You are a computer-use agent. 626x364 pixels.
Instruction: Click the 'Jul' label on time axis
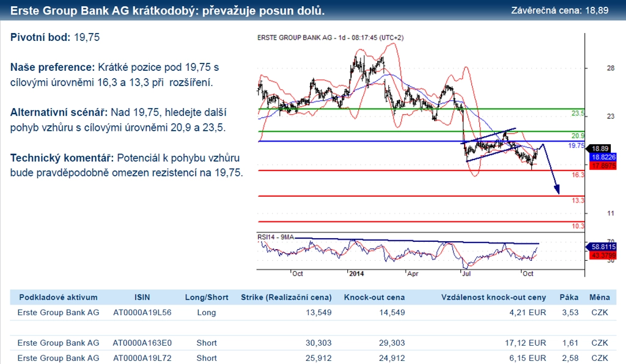[466, 274]
